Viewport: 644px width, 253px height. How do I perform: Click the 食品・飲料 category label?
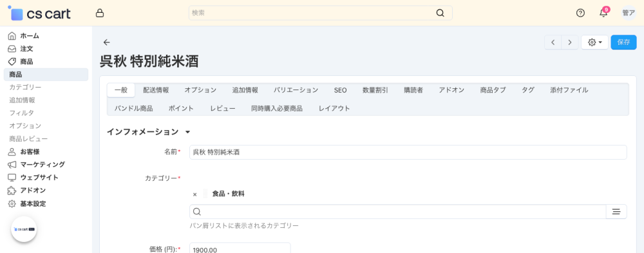[x=229, y=194]
